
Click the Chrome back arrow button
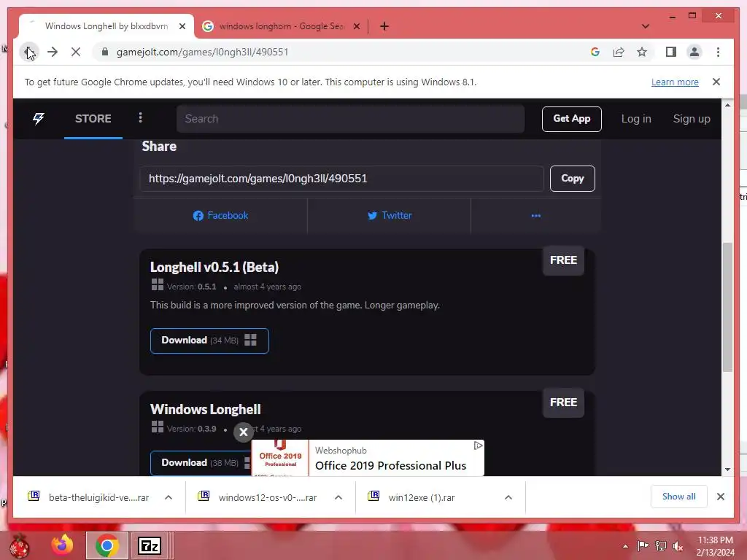pyautogui.click(x=29, y=52)
